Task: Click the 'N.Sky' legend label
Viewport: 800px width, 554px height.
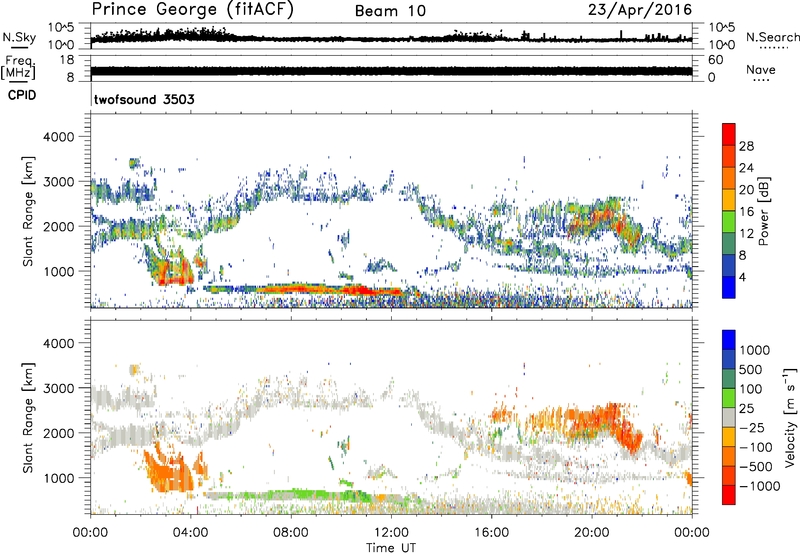Action: (x=19, y=37)
